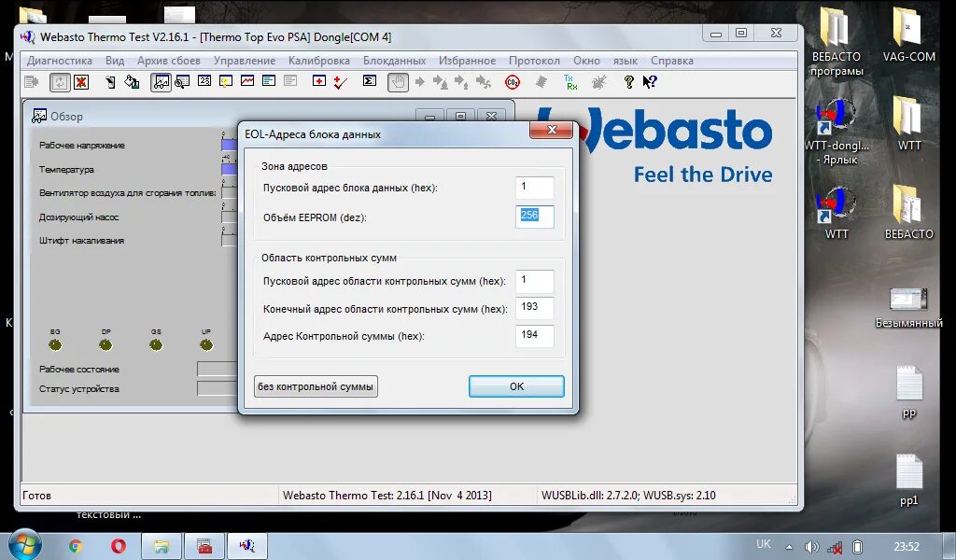The image size is (956, 560).
Task: Open the Безымянный desktop file
Action: [x=908, y=308]
